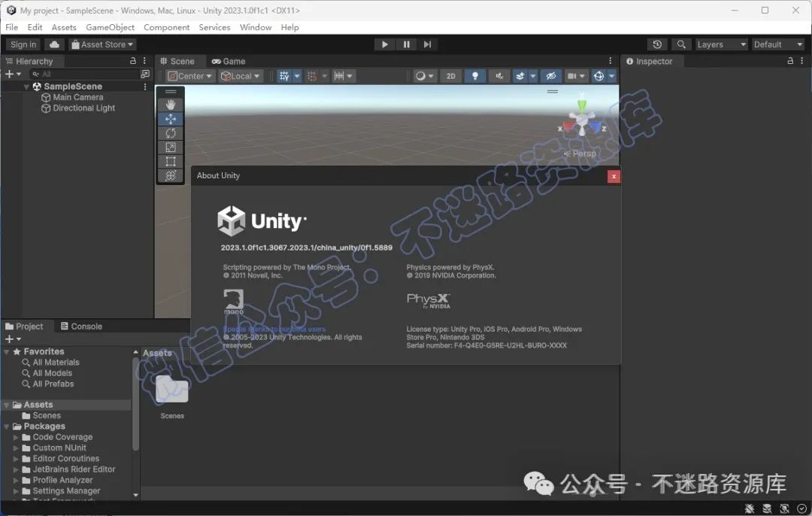Toggle scene audio mute
Viewport: 812px width, 516px height.
499,76
